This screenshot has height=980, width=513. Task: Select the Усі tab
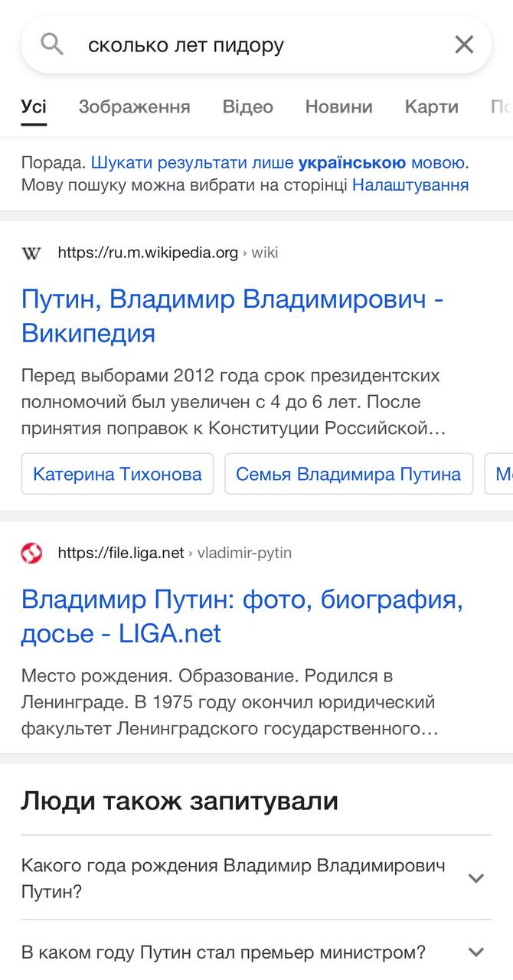pos(34,106)
